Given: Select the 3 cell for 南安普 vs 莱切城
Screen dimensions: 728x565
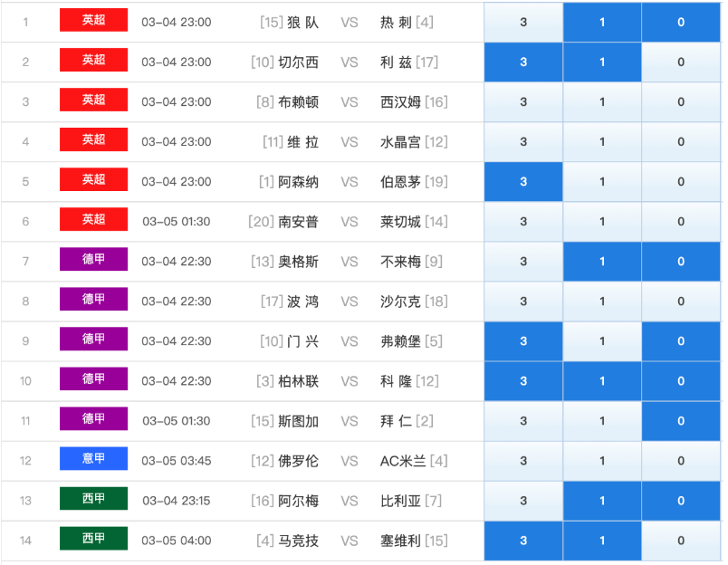Looking at the screenshot, I should [x=523, y=222].
